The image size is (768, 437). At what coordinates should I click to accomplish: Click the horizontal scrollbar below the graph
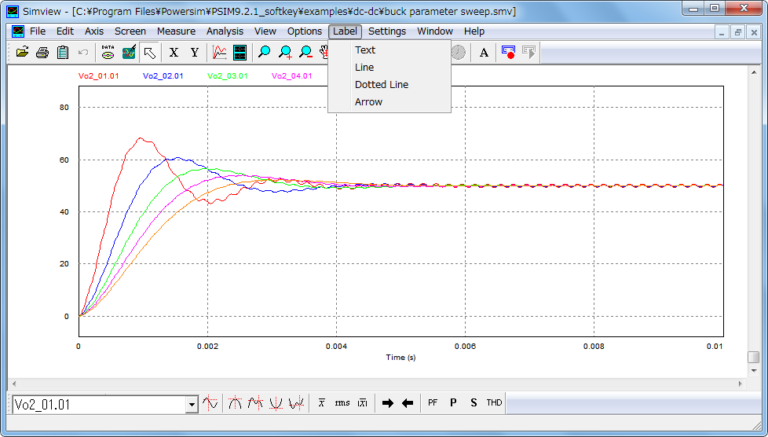[x=380, y=383]
